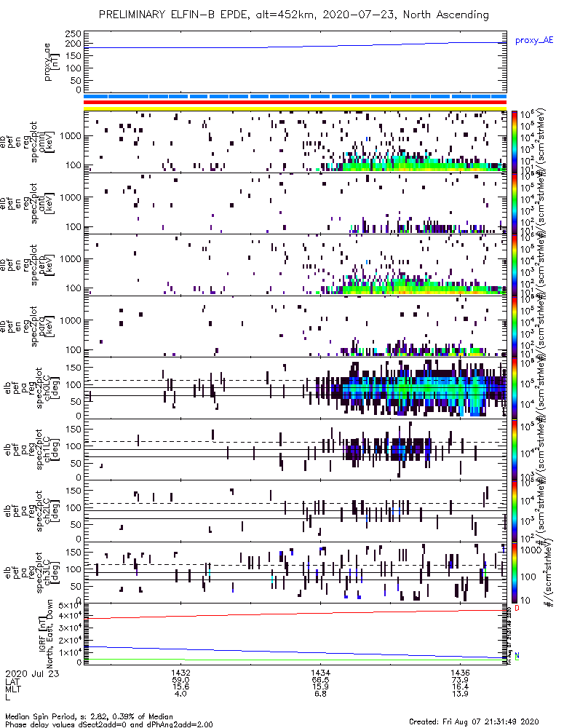This screenshot has width=564, height=728.
Task: Click the ch1LC pitch angle spectrogram
Action: 295,449
